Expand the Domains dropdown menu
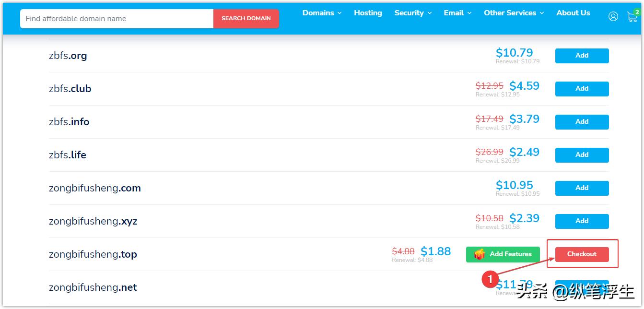644x309 pixels. 322,13
